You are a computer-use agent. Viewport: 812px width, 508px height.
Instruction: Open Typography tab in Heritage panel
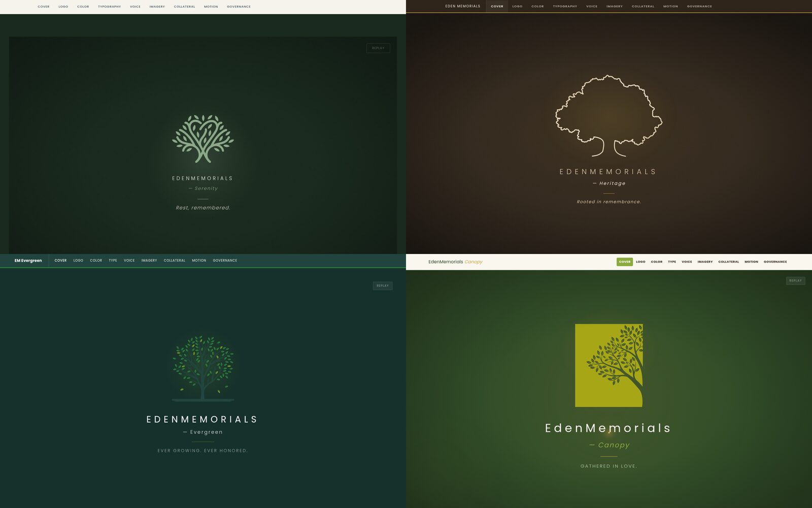click(x=565, y=6)
